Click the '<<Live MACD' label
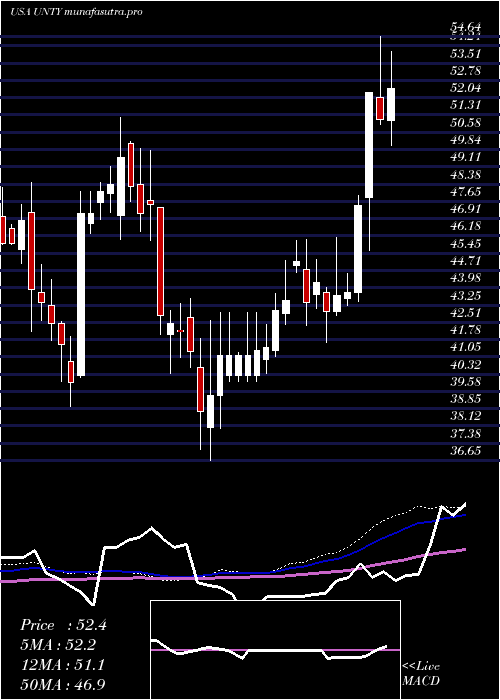This screenshot has height=700, width=500. [421, 674]
